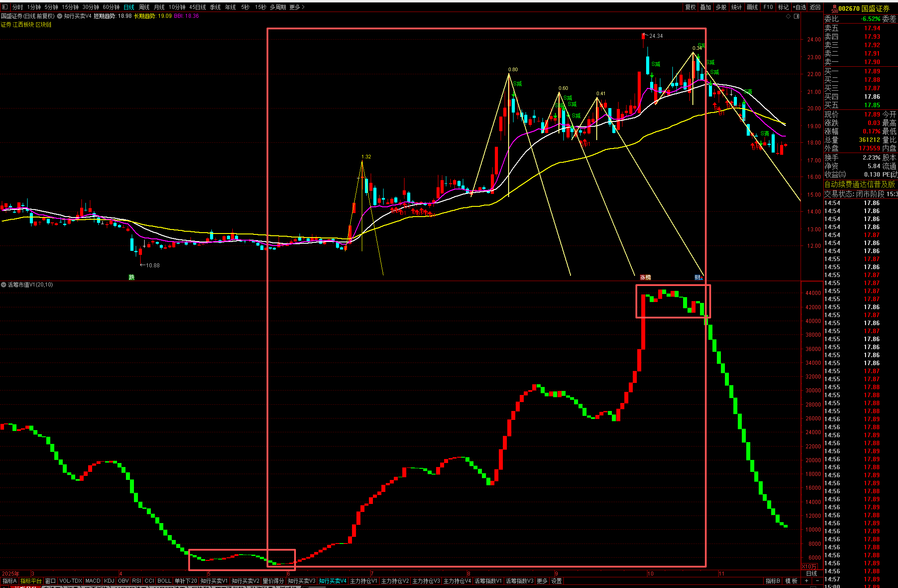
Task: Toggle 标记 marking on this stock
Action: [783, 7]
